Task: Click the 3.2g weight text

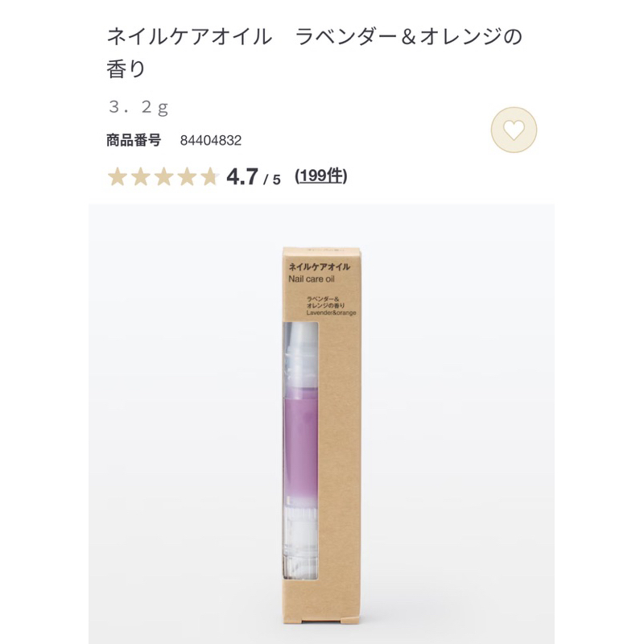Action: 138,107
